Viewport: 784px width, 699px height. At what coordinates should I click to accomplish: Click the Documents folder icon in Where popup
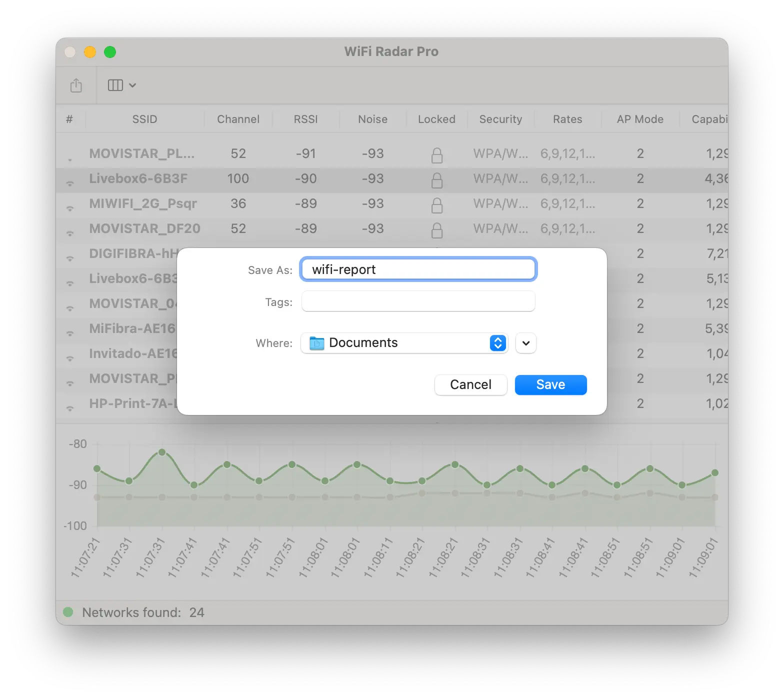tap(317, 343)
